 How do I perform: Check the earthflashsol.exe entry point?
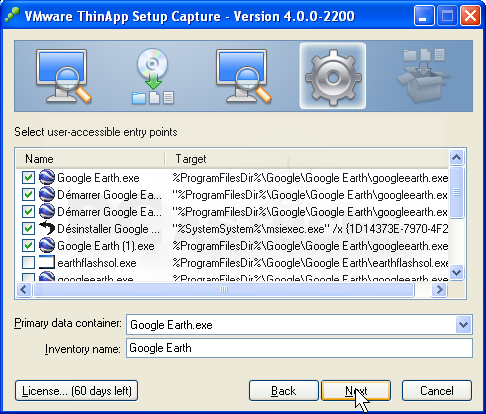pyautogui.click(x=28, y=263)
